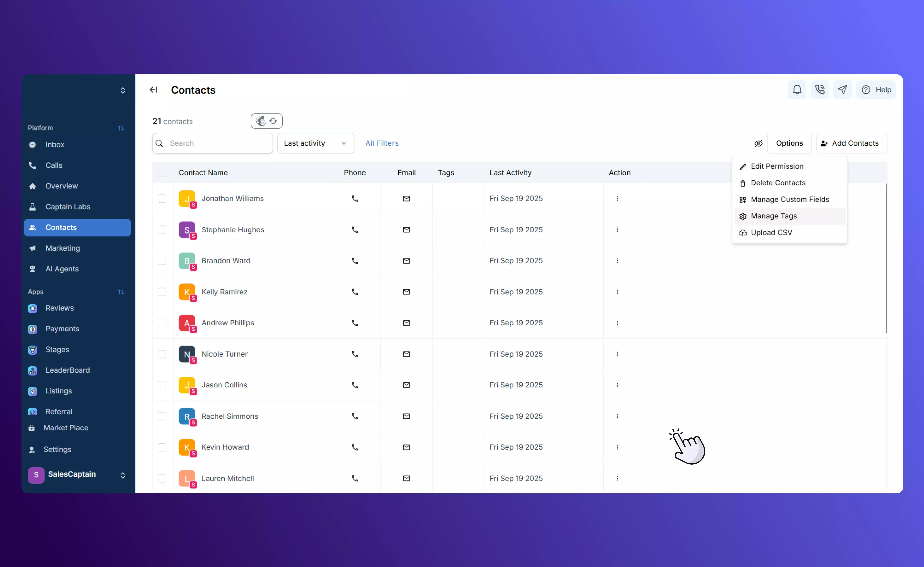Toggle the Platform section sort arrows

pos(121,128)
